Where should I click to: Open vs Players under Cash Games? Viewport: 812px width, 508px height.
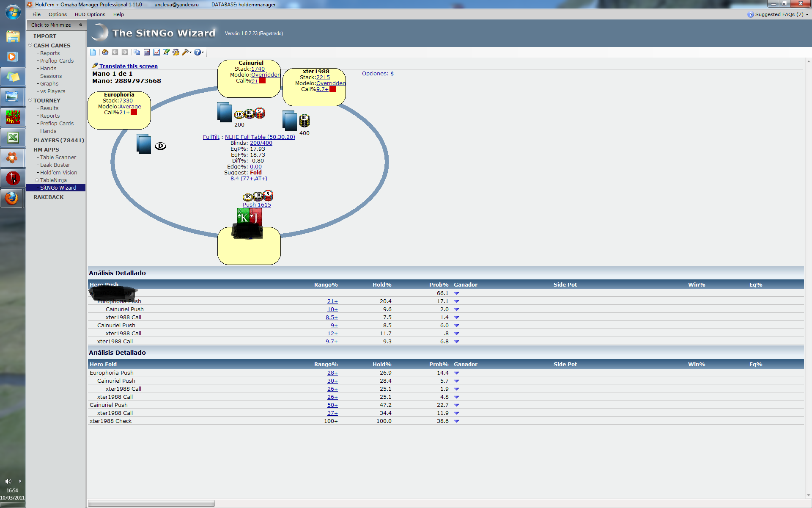tap(52, 91)
